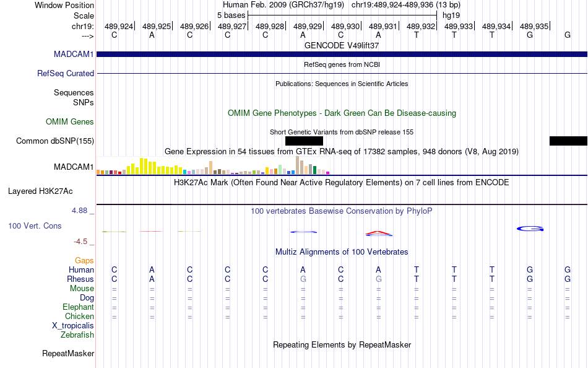
Task: Click the 100 Vert. Cons track label
Action: (35, 226)
